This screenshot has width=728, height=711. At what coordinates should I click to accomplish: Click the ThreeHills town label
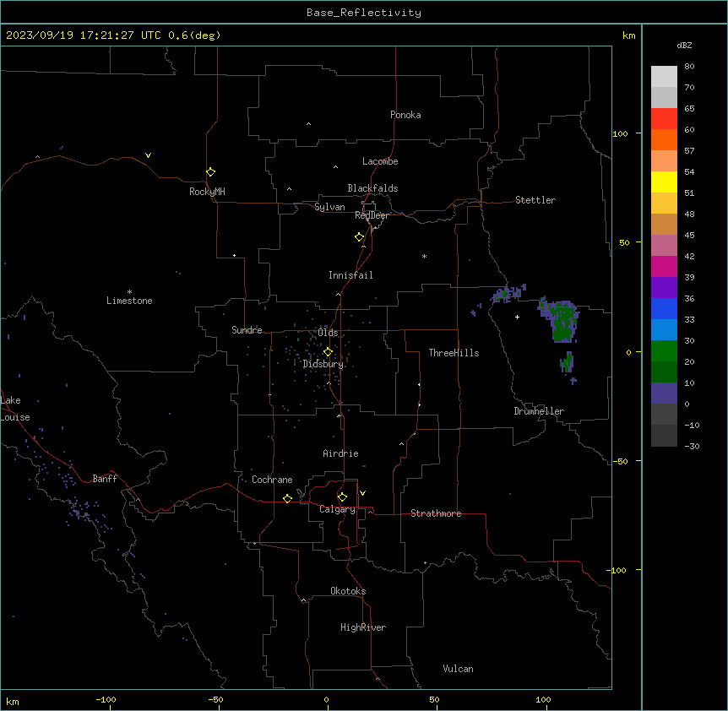[454, 353]
